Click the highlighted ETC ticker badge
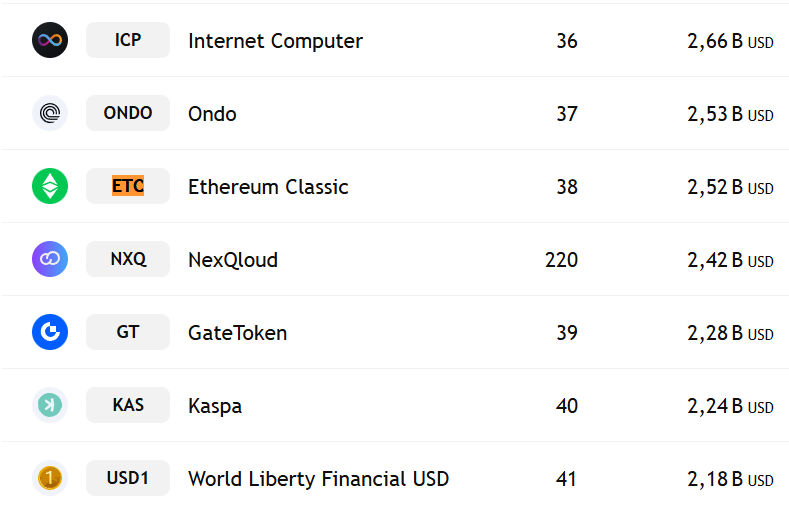789x508 pixels. point(128,186)
